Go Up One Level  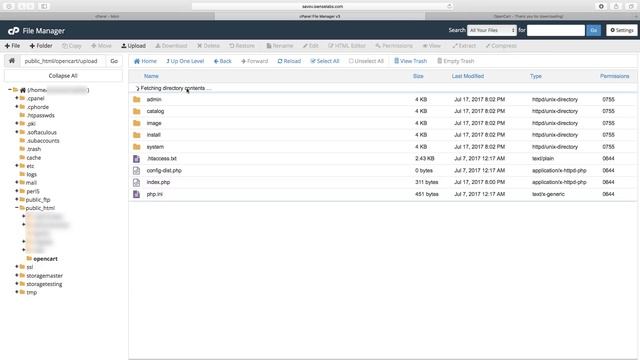pyautogui.click(x=185, y=61)
